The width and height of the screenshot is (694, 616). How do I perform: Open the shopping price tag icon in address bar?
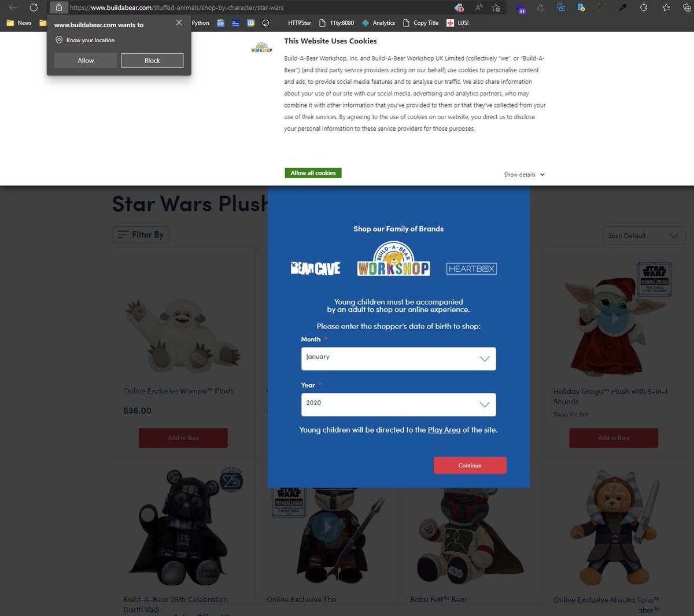(459, 8)
